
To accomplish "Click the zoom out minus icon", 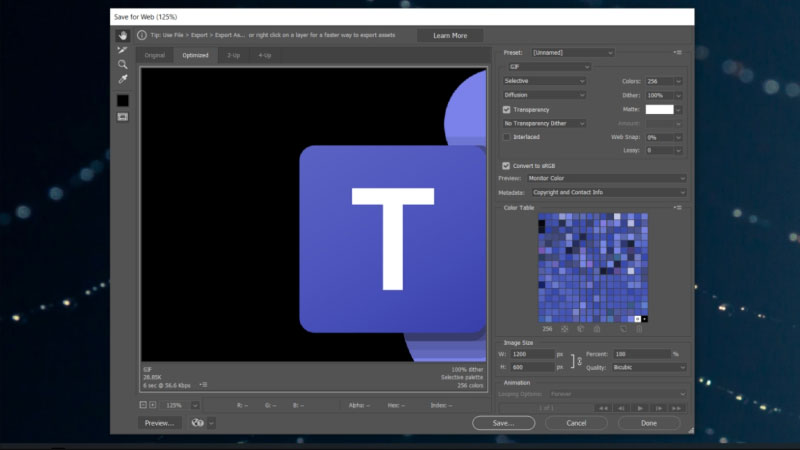I will 143,405.
